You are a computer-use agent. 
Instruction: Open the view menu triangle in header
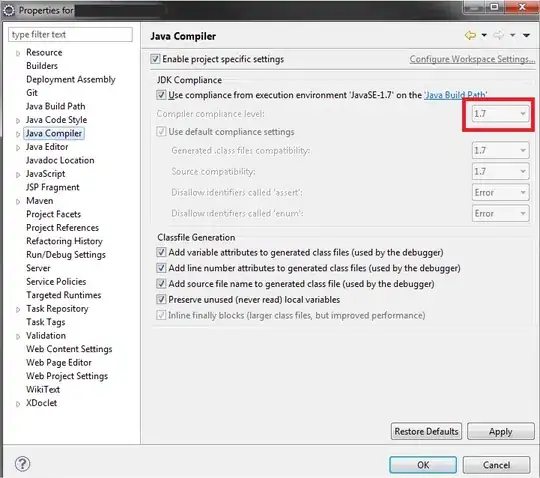coord(526,35)
